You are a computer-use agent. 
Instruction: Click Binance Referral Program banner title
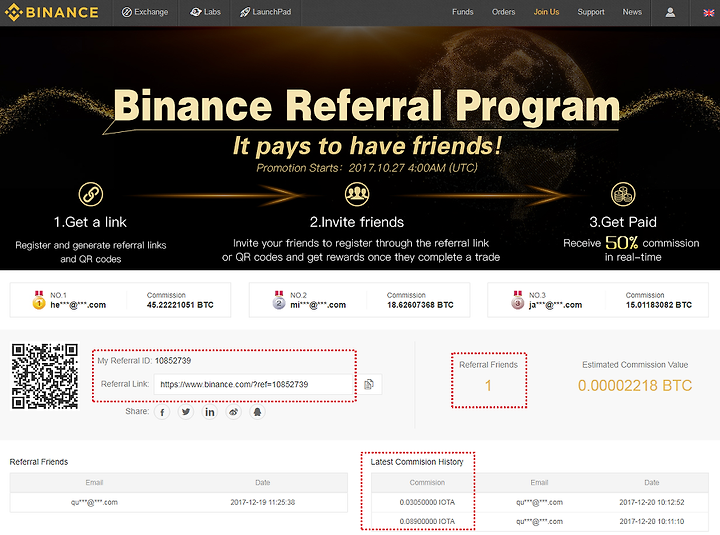[366, 106]
